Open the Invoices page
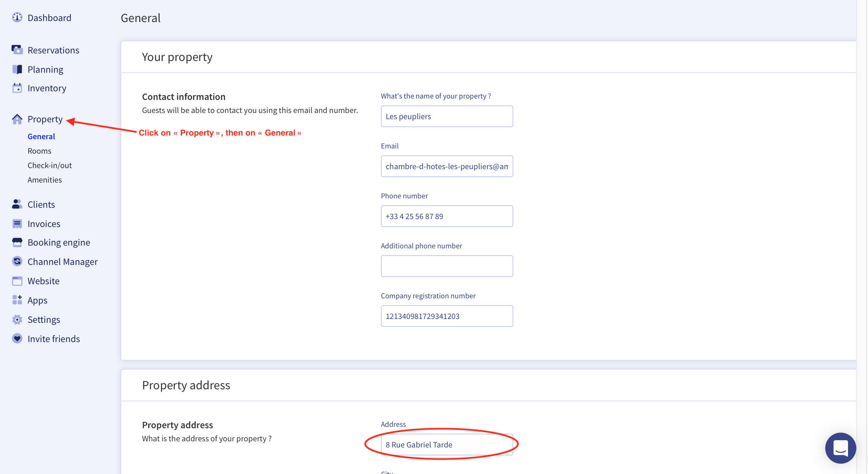 [x=44, y=224]
